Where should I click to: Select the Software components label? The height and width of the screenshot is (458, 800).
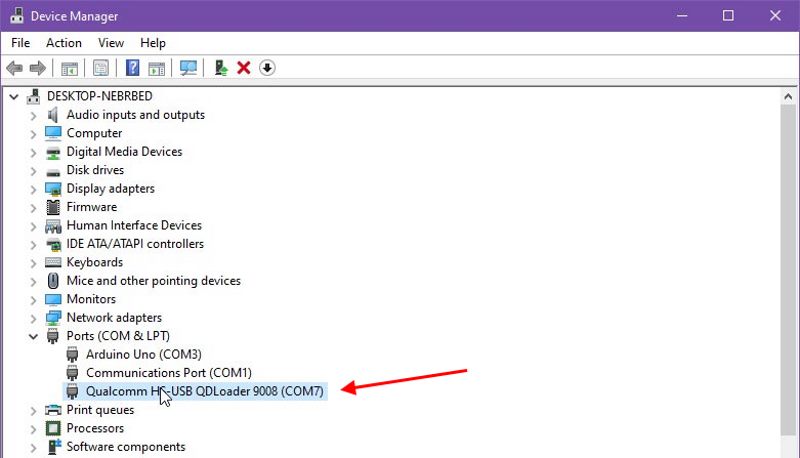click(x=126, y=447)
